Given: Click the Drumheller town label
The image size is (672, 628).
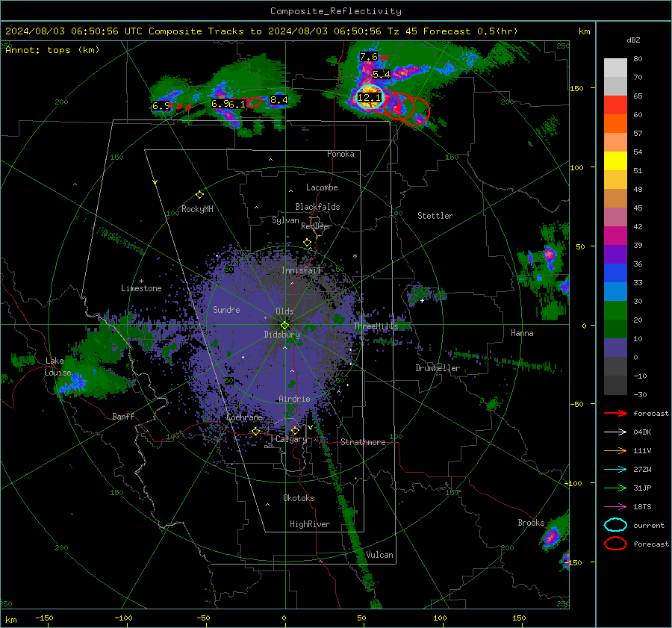Looking at the screenshot, I should pyautogui.click(x=438, y=368).
